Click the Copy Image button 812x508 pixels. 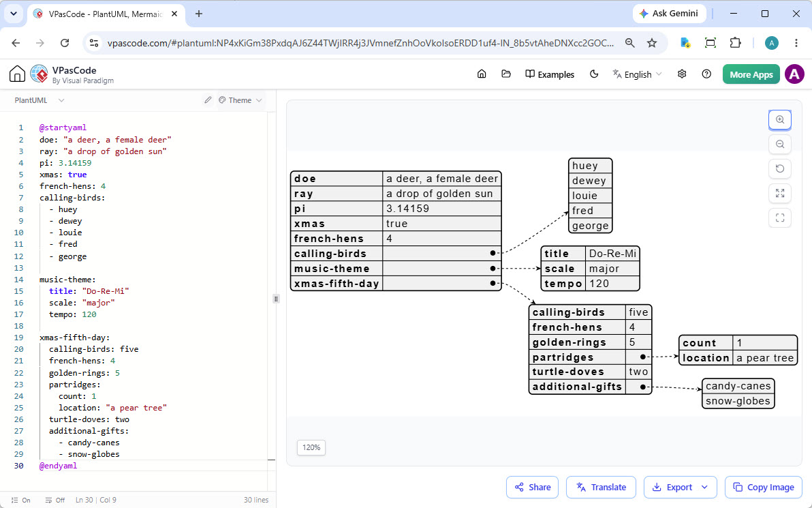coord(764,488)
